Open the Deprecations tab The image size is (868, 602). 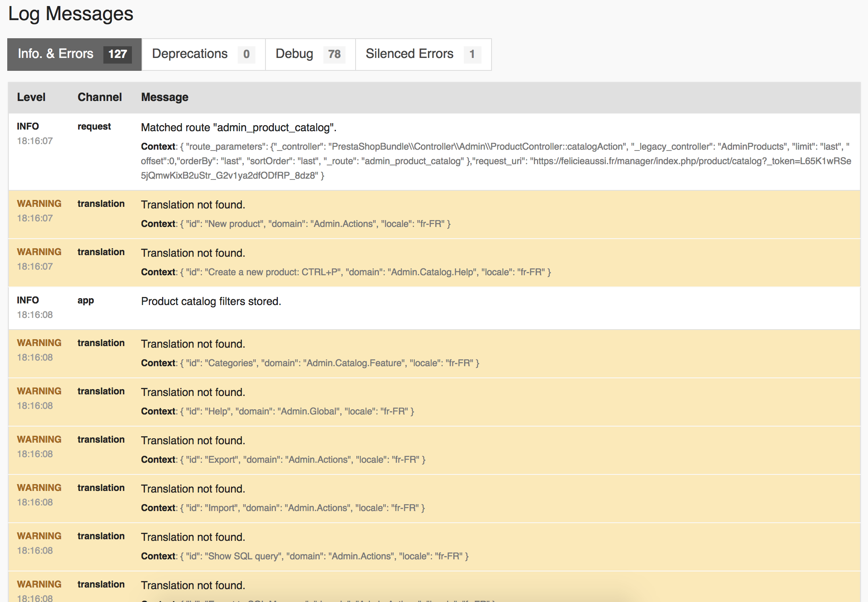coord(203,54)
